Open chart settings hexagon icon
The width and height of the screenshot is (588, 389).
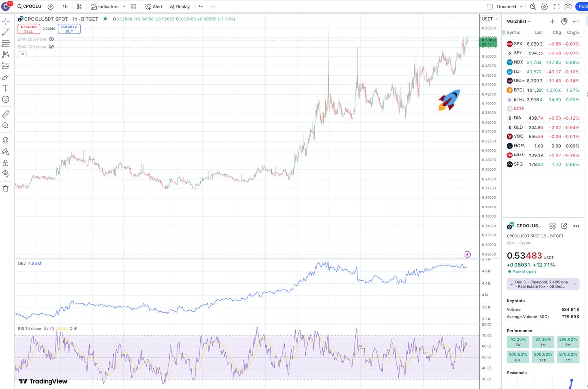coord(544,7)
